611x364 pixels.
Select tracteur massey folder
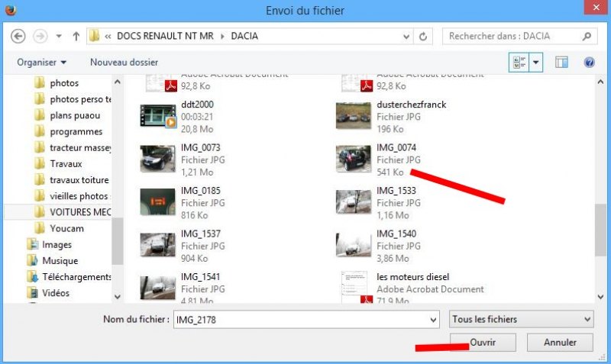80,148
